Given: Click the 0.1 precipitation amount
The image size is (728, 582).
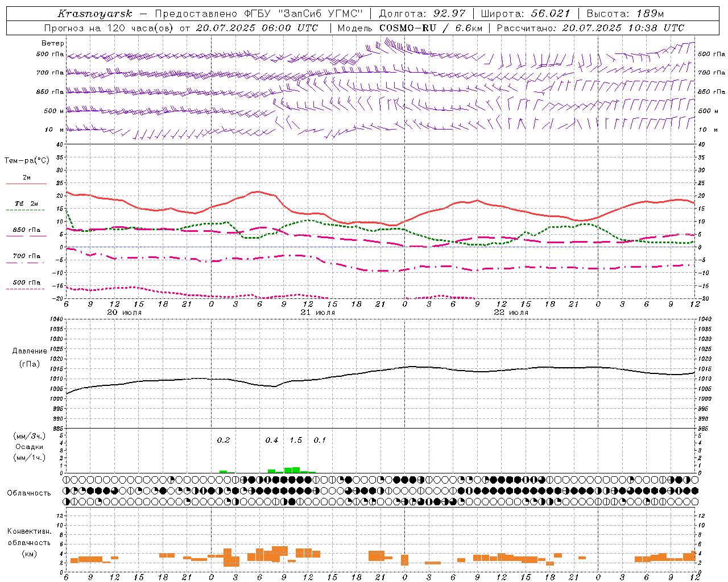Looking at the screenshot, I should click(x=320, y=440).
